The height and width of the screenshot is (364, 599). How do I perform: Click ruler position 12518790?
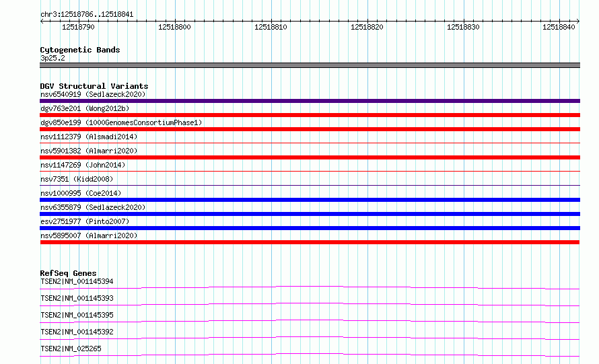point(78,27)
